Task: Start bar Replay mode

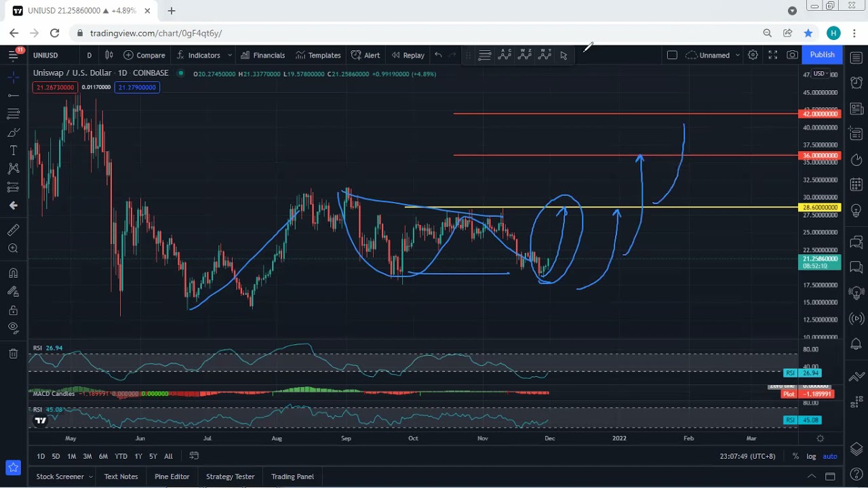Action: click(x=408, y=55)
